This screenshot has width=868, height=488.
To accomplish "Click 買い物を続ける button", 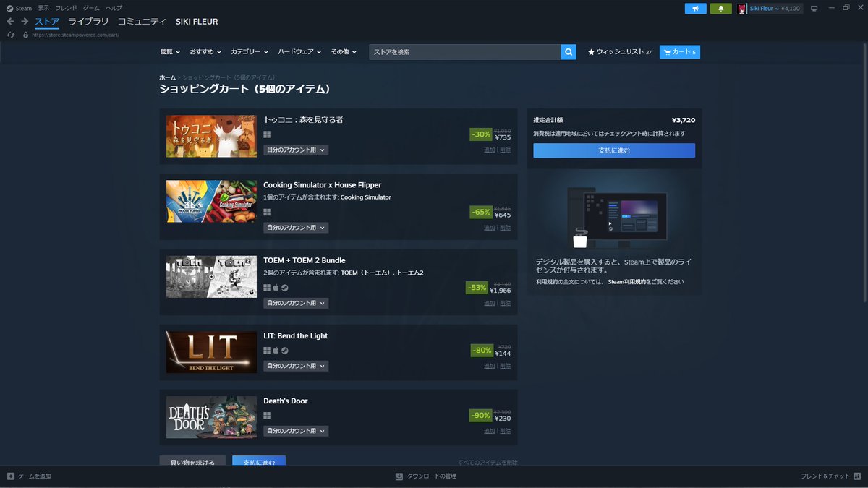I will pyautogui.click(x=192, y=461).
